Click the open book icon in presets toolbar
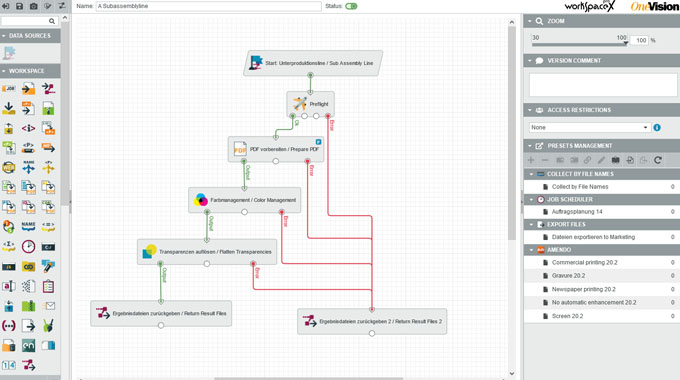Image resolution: width=680 pixels, height=380 pixels. (x=615, y=160)
